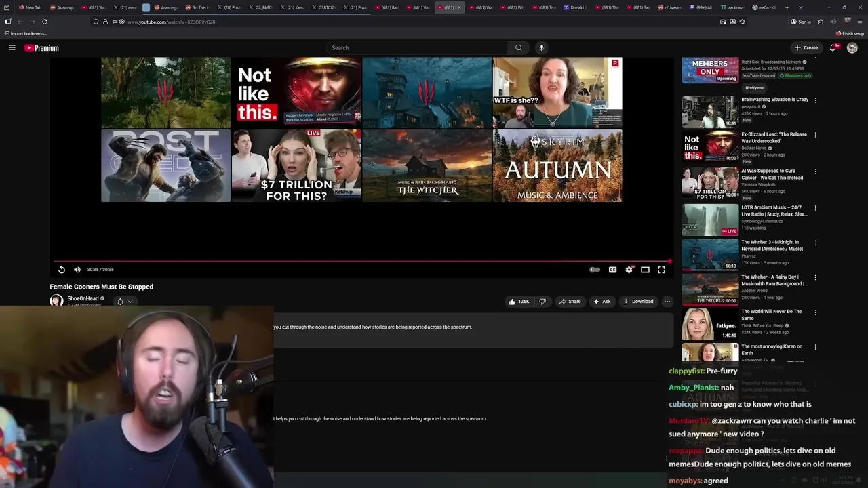
Task: Dislike the video
Action: coord(542,302)
